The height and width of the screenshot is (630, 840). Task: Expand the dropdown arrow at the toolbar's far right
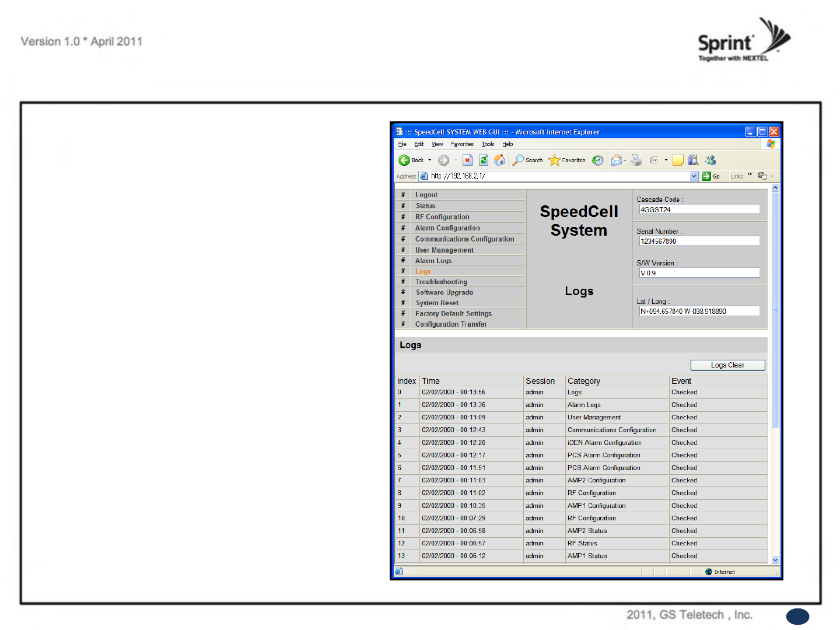[773, 176]
